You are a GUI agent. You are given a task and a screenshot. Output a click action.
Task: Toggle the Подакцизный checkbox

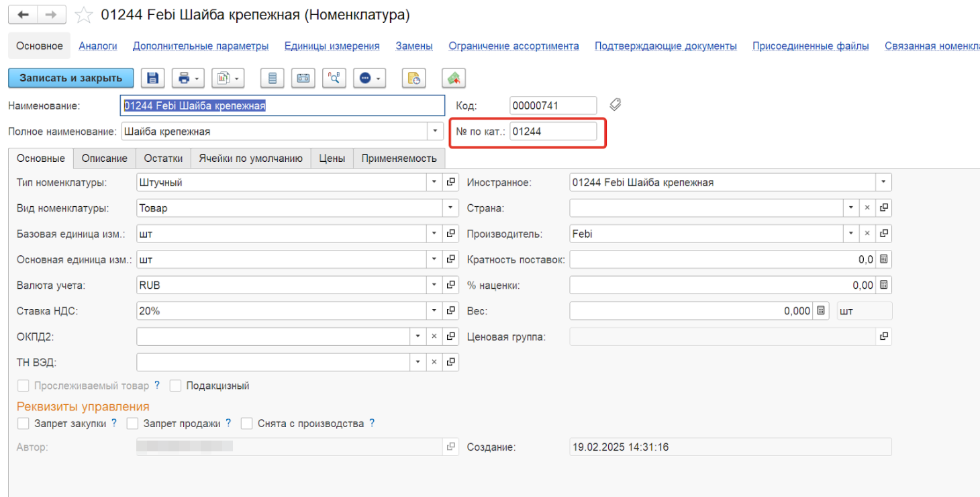(x=176, y=386)
